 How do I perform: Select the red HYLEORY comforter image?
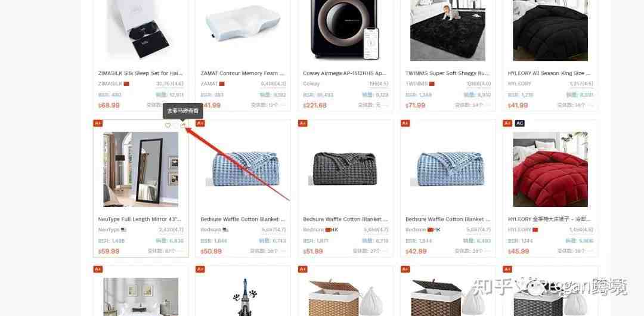(550, 169)
